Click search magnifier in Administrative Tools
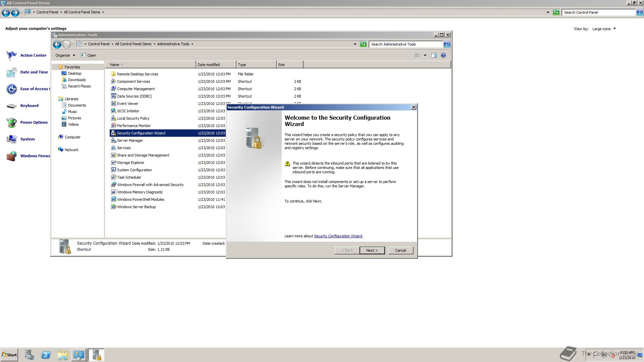 [447, 44]
